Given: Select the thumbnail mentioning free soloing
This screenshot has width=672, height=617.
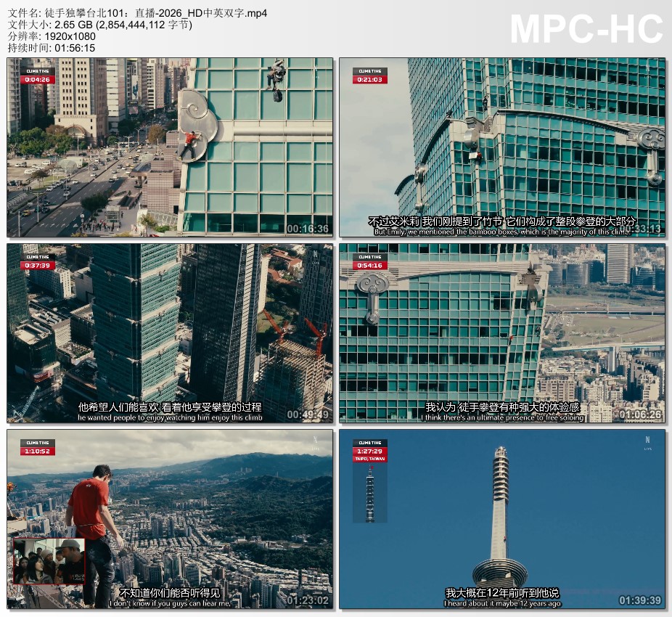Looking at the screenshot, I should click(x=502, y=332).
